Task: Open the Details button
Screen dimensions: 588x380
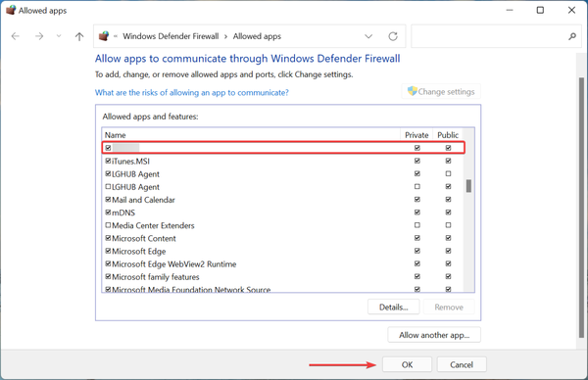Action: 393,308
